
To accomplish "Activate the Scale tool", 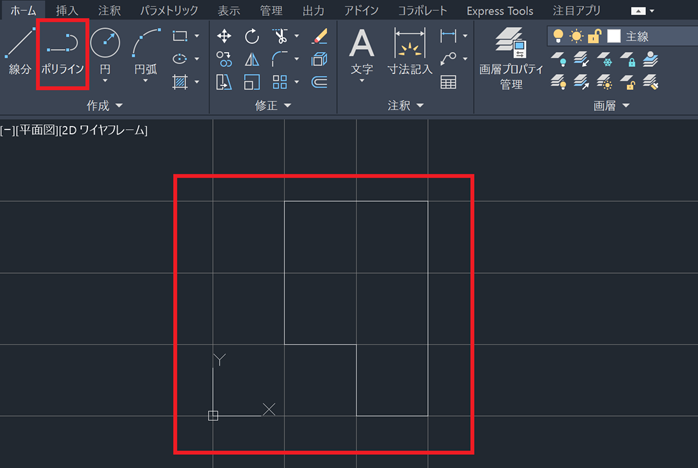I will click(x=252, y=82).
